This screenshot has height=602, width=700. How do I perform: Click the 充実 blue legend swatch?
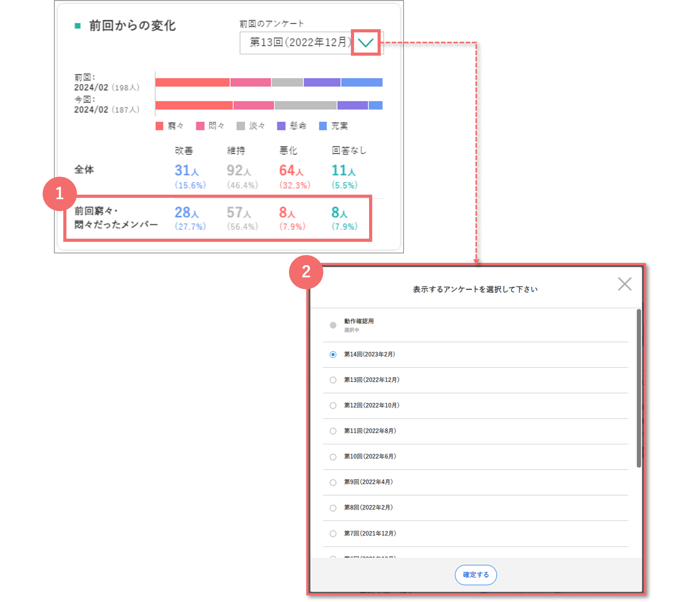click(x=323, y=126)
